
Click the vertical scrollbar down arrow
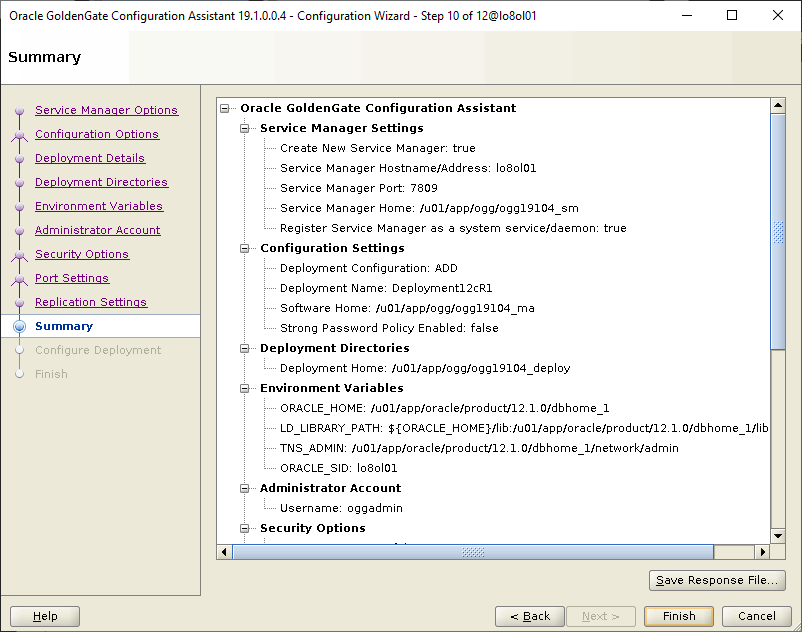coord(777,537)
